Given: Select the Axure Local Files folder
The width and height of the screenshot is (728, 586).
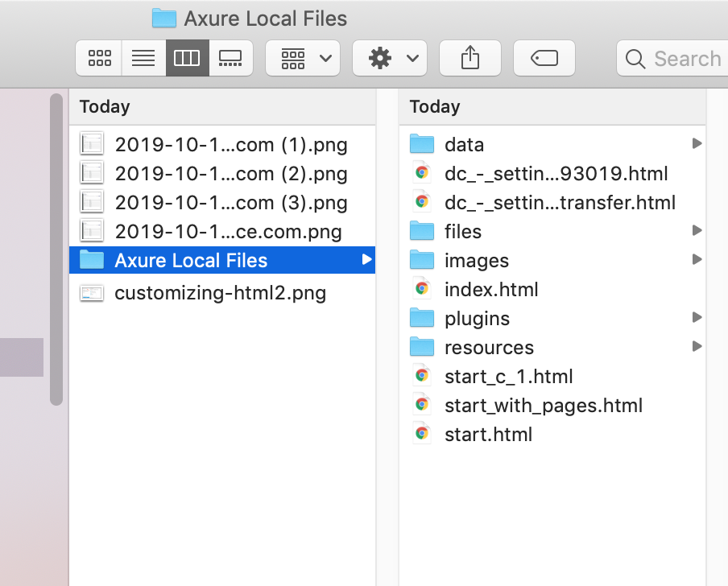Looking at the screenshot, I should (191, 261).
